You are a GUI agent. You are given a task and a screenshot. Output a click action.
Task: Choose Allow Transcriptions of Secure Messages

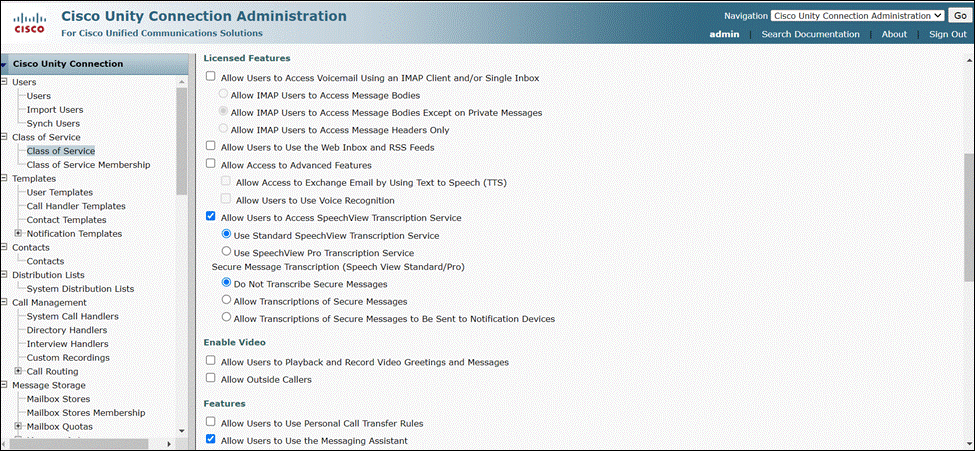point(226,300)
